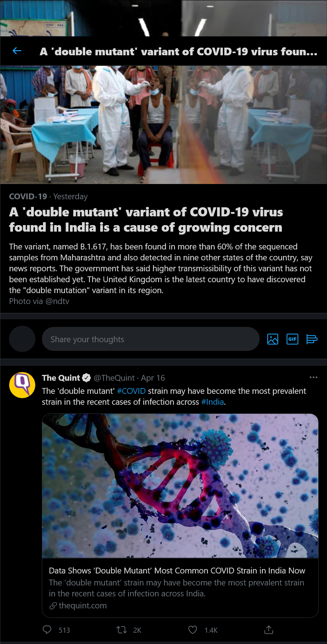Click your own profile avatar beside compose box

[x=22, y=339]
